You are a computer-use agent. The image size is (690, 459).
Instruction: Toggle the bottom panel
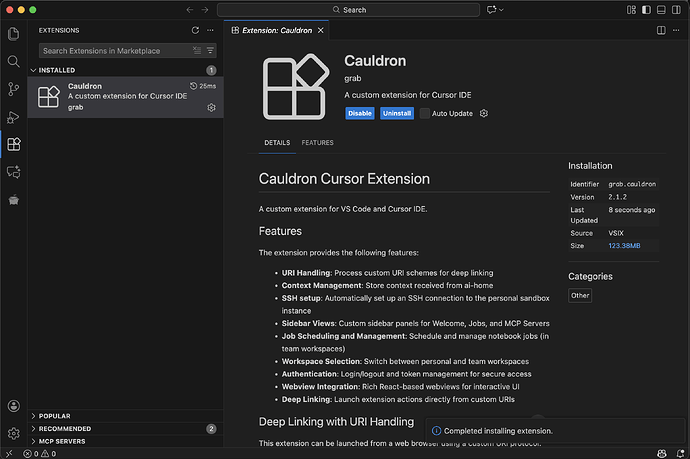click(x=661, y=10)
